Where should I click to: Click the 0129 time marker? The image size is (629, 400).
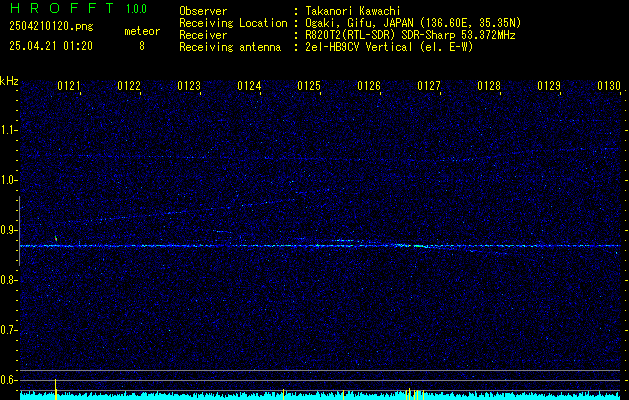coord(548,86)
